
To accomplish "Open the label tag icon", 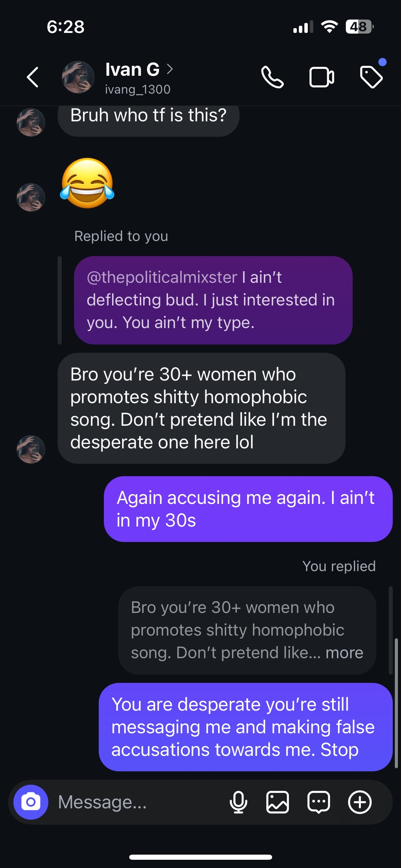I will coord(371,77).
